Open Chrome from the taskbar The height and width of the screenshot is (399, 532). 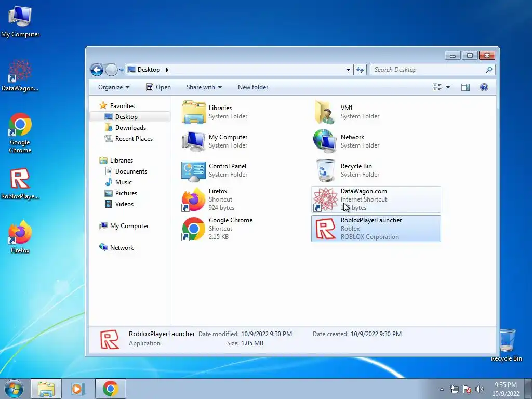(x=110, y=389)
